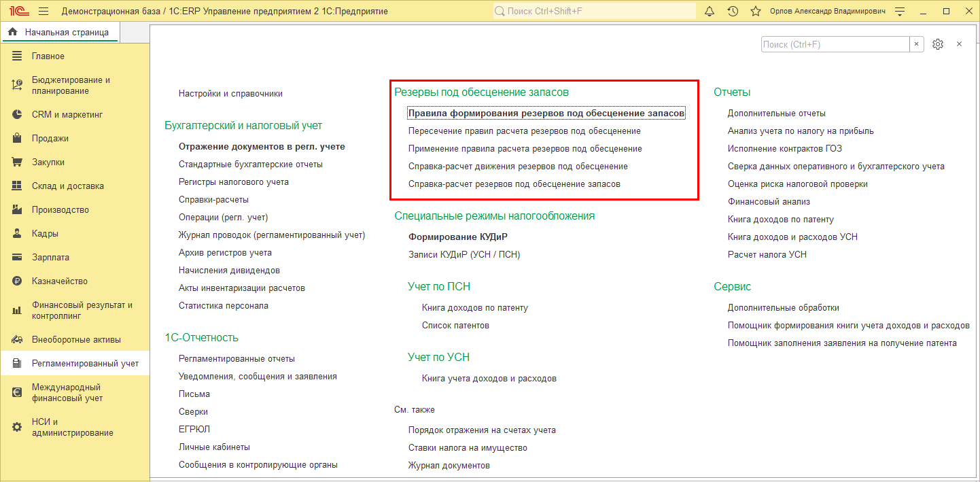Image resolution: width=980 pixels, height=482 pixels.
Task: Open Отражение документов в регл. учете
Action: [x=262, y=147]
